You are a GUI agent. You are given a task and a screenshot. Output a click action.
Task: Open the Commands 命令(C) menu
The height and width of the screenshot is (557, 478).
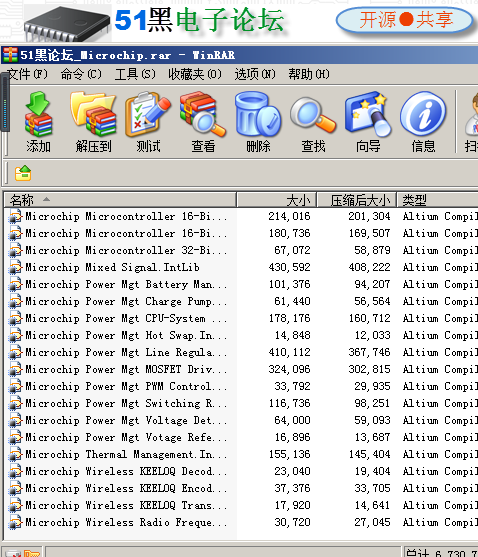(x=81, y=74)
